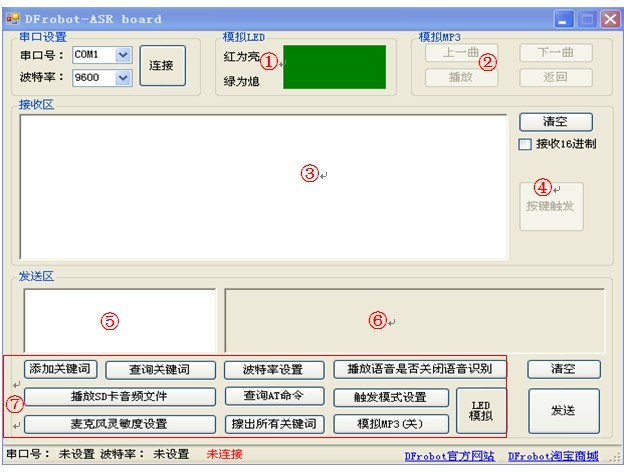The height and width of the screenshot is (472, 624).
Task: Open the DFrobot官方网站 link
Action: (450, 456)
